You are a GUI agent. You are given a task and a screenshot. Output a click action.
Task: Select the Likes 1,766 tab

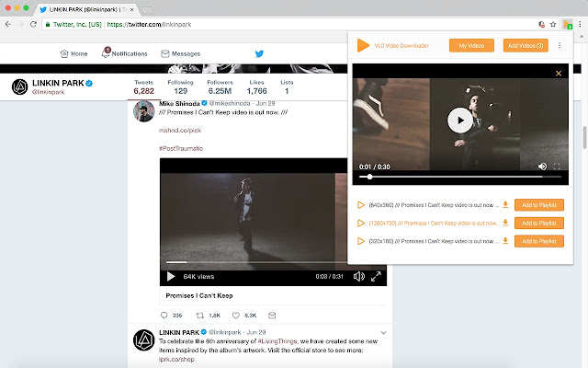tap(257, 87)
